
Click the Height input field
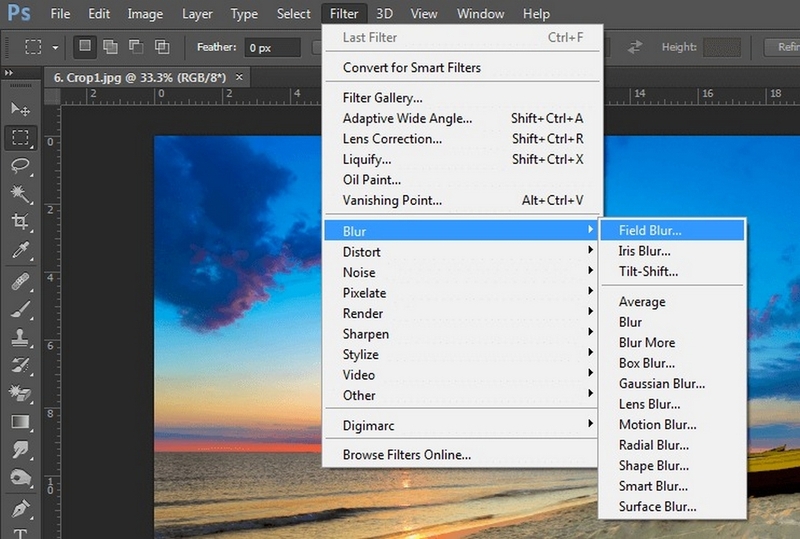click(722, 47)
